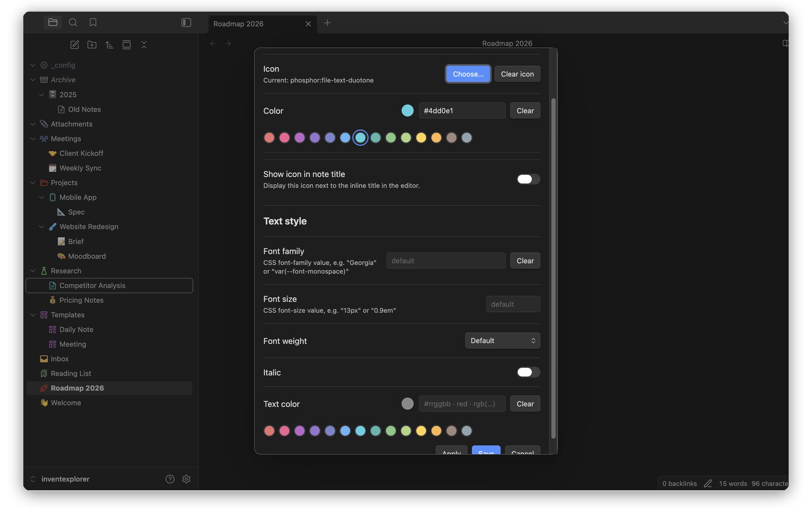
Task: Collapse the Website Redesign folder chevron
Action: click(42, 227)
